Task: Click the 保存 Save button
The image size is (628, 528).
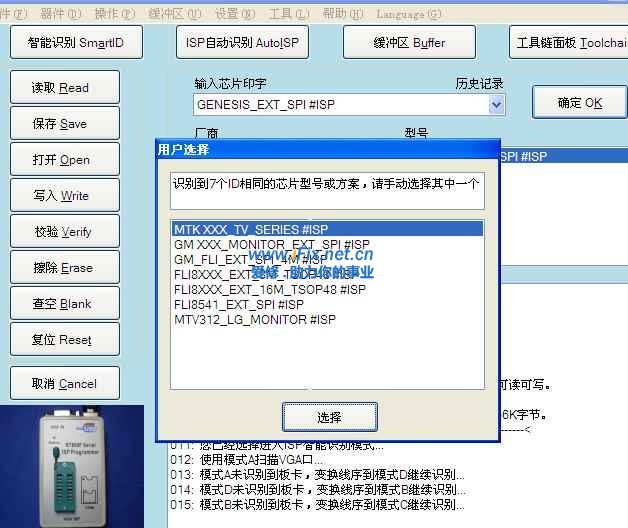Action: 65,123
